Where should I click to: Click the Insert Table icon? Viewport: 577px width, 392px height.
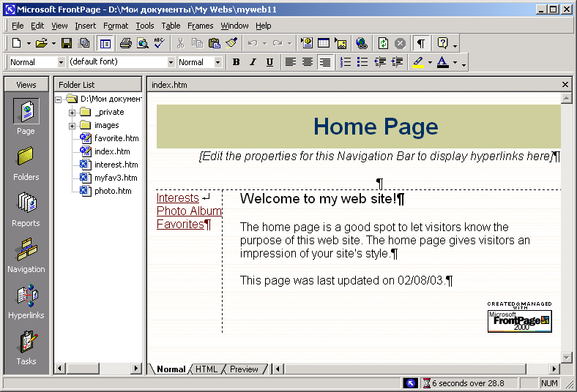[324, 43]
